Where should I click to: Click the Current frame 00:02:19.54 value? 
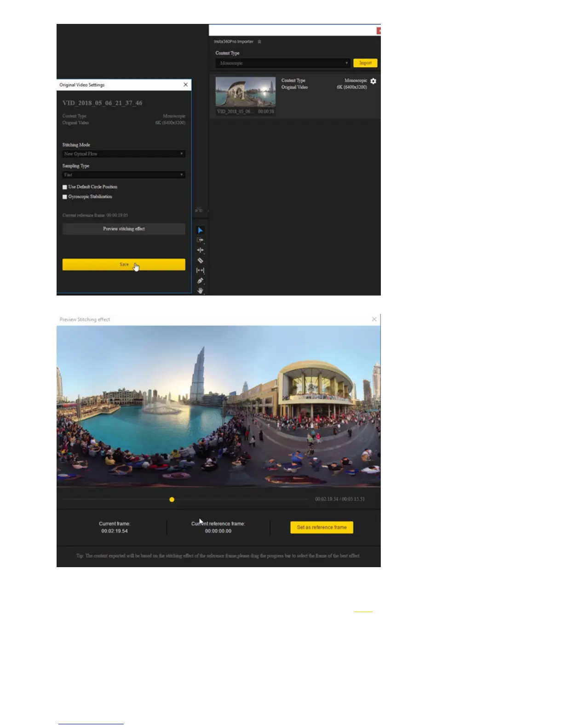[115, 531]
